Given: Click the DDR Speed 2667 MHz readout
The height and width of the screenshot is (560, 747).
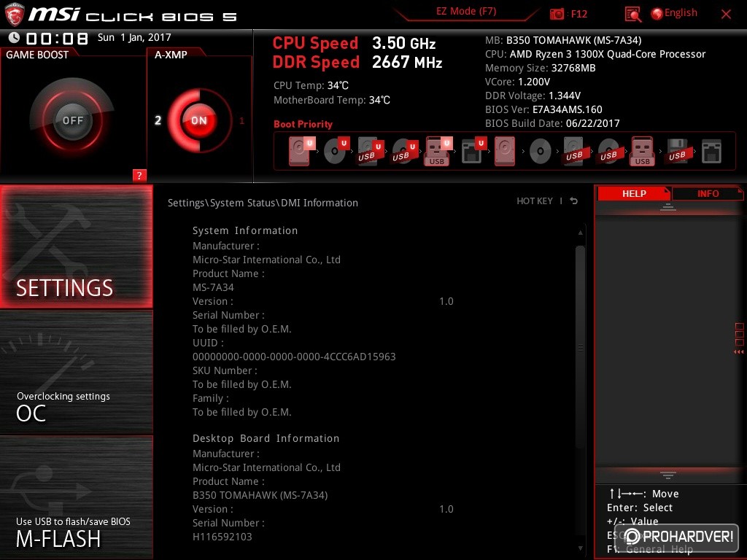Looking at the screenshot, I should pyautogui.click(x=357, y=63).
